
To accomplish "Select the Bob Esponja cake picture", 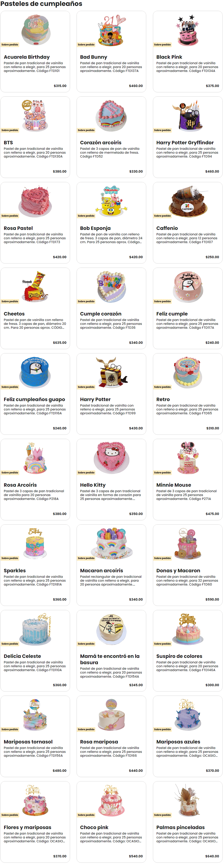I will pos(111,201).
